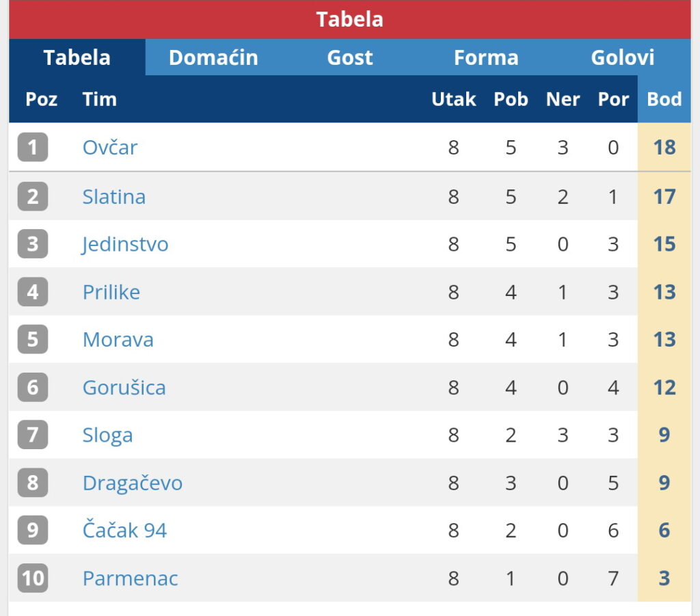Open the Gost tab
Screen dimensions: 700x616
click(x=350, y=57)
